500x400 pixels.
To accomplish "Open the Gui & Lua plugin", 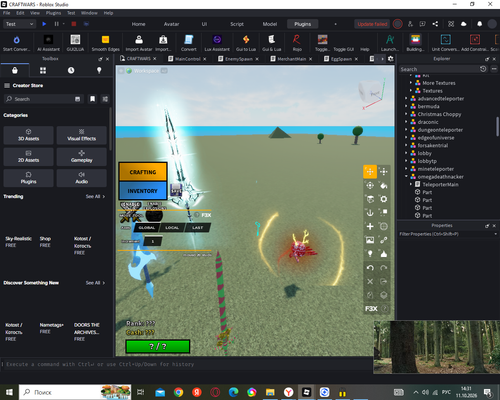I will point(271,43).
